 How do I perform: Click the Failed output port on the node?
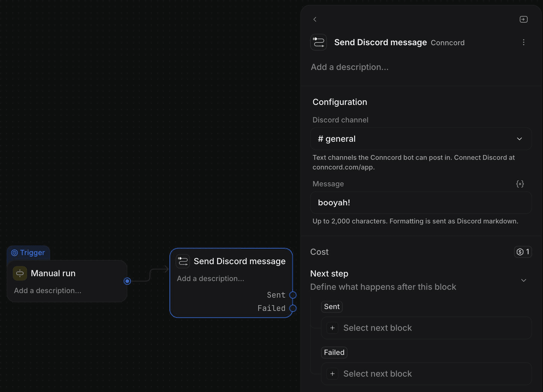pyautogui.click(x=293, y=308)
